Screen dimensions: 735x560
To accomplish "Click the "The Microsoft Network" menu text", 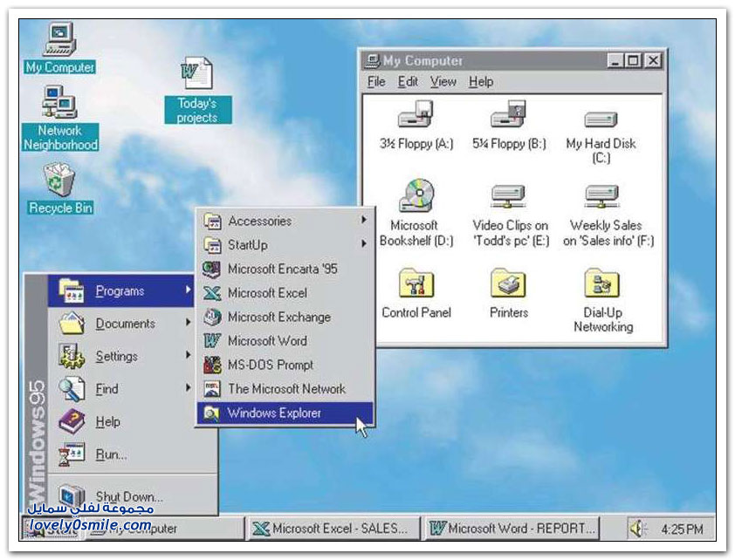I will [286, 389].
